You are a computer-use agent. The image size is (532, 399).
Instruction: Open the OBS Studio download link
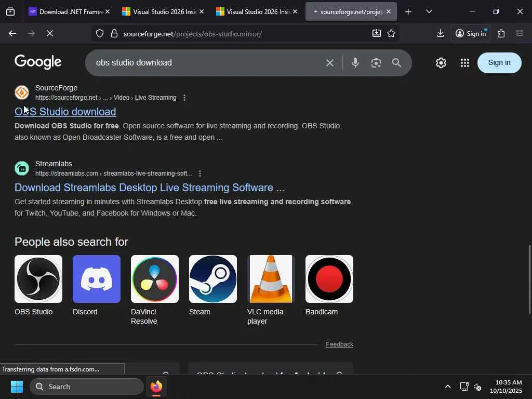point(65,112)
